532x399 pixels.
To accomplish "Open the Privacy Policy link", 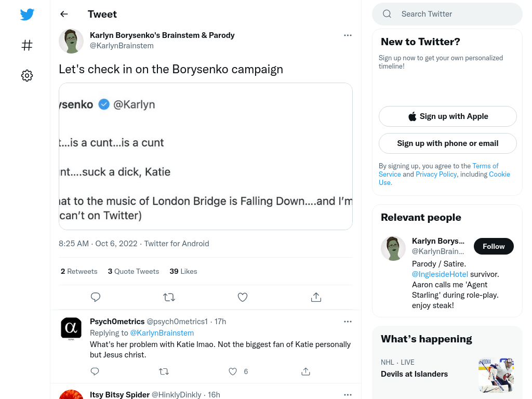I will click(x=436, y=174).
